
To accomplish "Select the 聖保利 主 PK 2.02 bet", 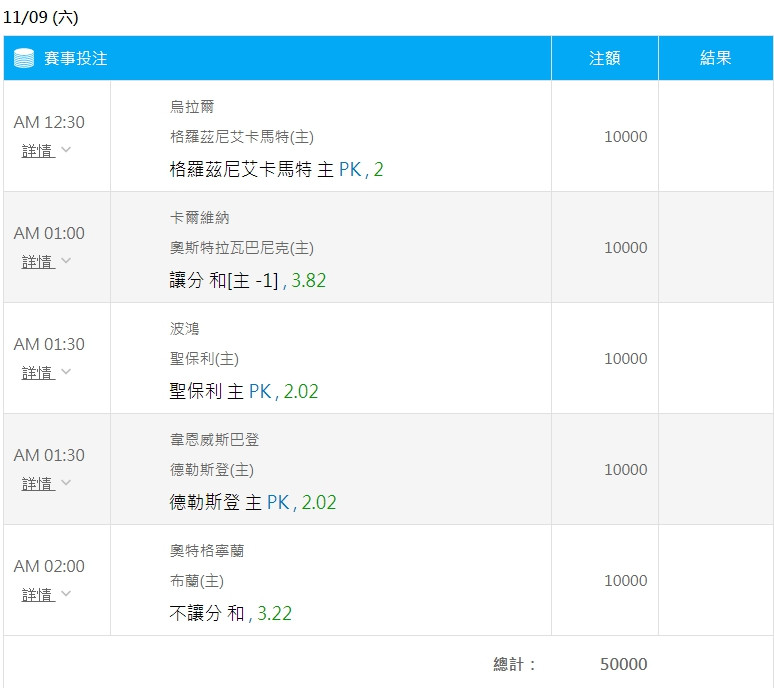I will tap(244, 391).
